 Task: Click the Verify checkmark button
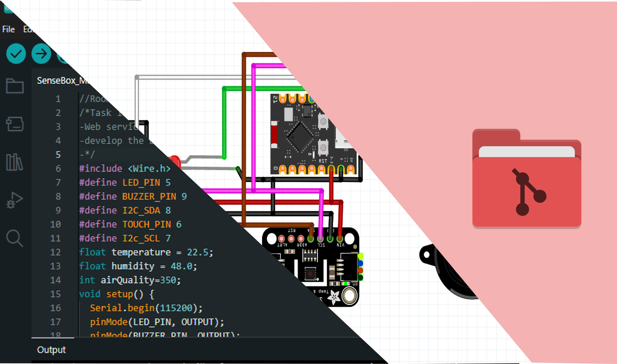coord(16,54)
